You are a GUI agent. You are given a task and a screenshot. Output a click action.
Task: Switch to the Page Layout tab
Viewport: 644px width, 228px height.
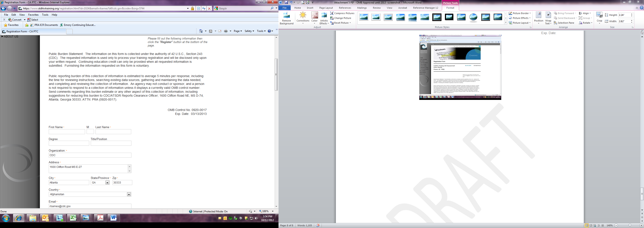pos(326,8)
